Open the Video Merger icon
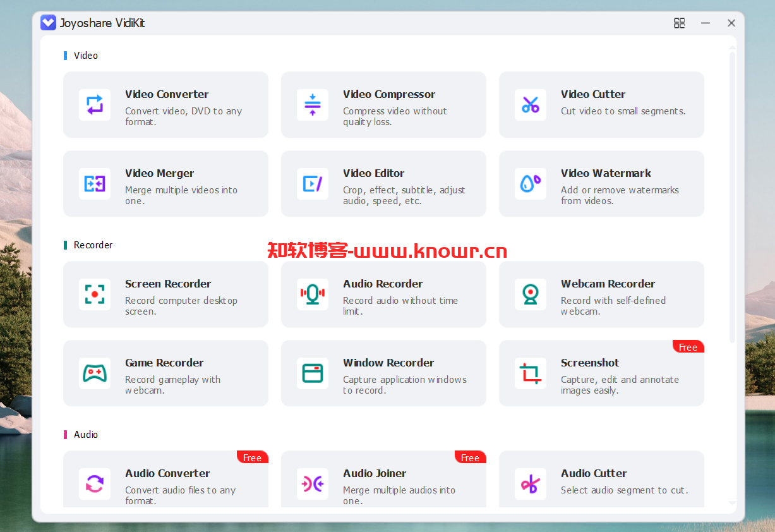The image size is (775, 532). click(x=95, y=184)
